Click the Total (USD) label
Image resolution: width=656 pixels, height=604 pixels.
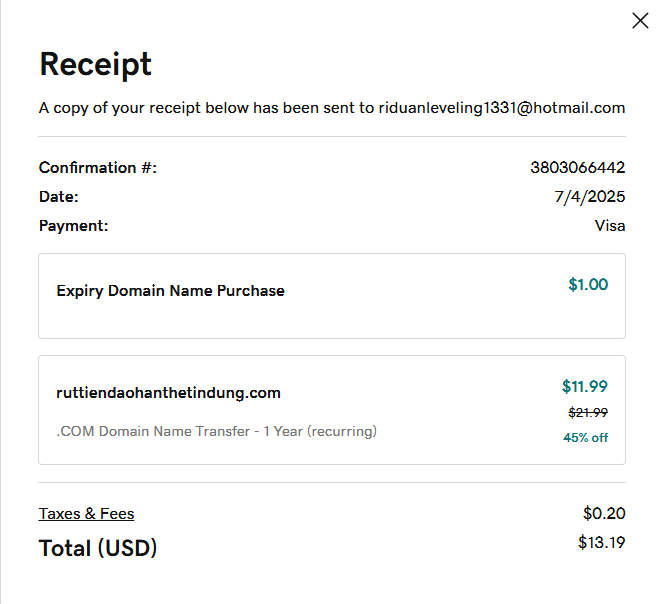(98, 548)
